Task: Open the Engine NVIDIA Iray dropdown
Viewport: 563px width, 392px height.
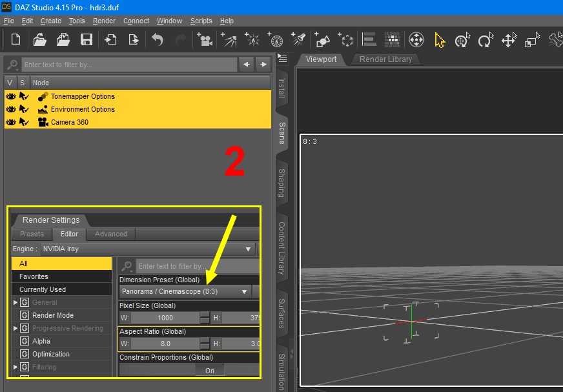Action: [x=148, y=249]
